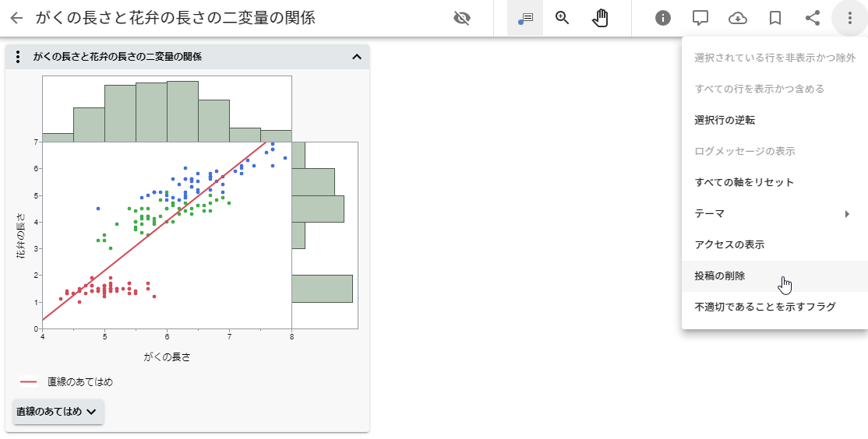Select the magnifier zoom tool

click(x=563, y=18)
